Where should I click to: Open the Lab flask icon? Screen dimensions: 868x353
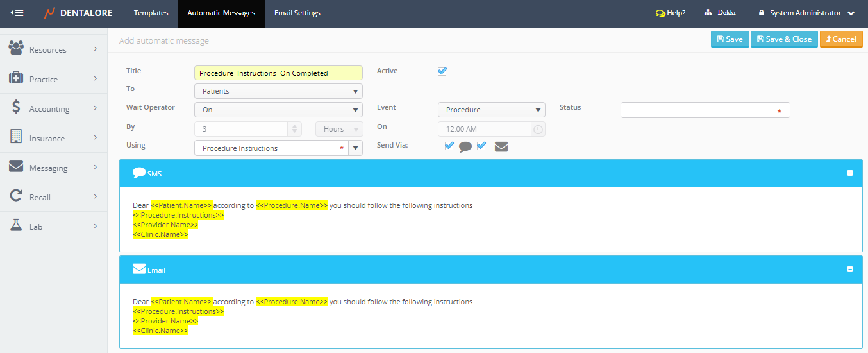(x=16, y=226)
